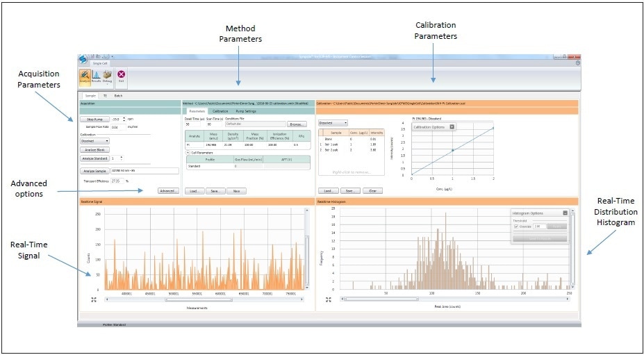Click the Scan Time input field
Image resolution: width=644 pixels, height=355 pixels.
coord(214,124)
